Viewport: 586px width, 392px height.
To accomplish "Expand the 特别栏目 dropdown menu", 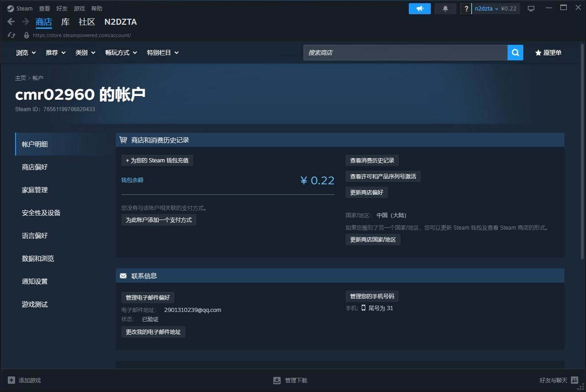I will coord(163,53).
